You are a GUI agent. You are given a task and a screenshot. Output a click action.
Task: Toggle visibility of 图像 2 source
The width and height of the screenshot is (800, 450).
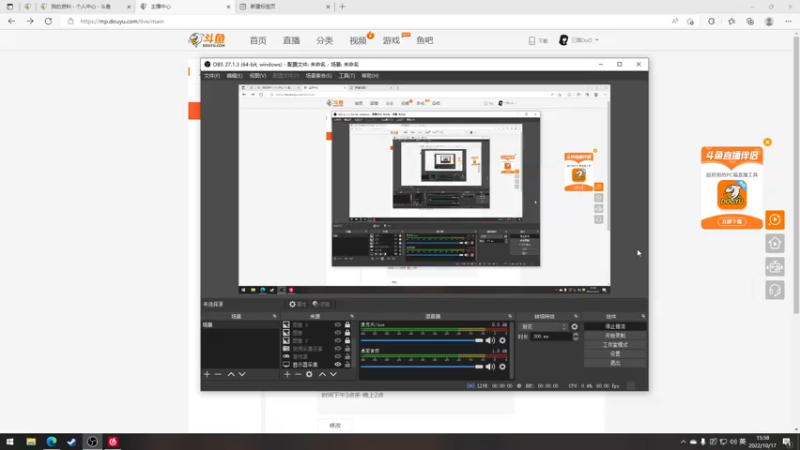pyautogui.click(x=338, y=341)
